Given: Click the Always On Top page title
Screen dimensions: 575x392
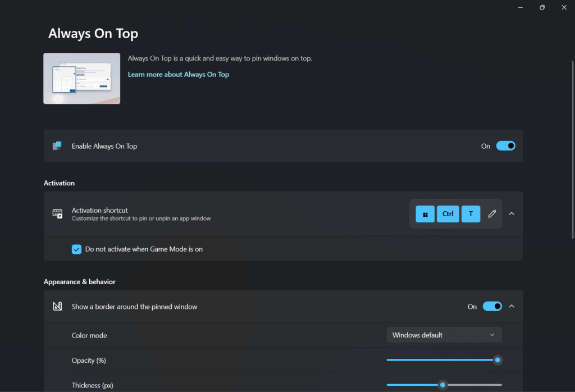Looking at the screenshot, I should (93, 33).
